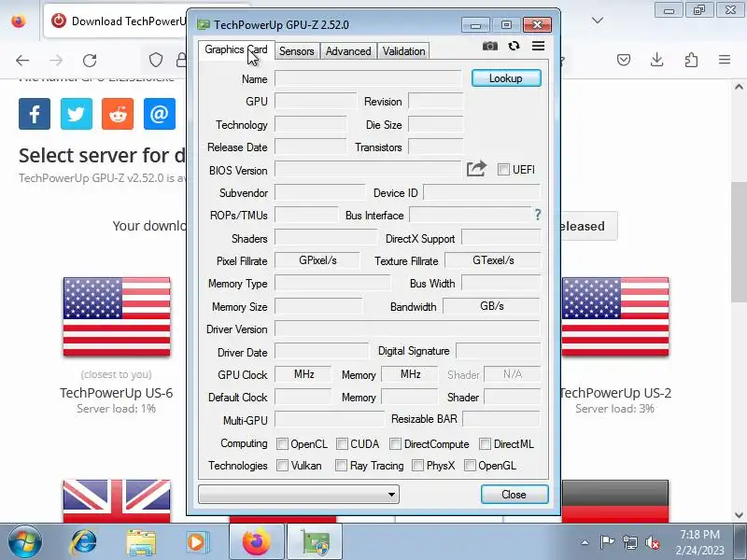Click the US flag above US-2

(615, 316)
